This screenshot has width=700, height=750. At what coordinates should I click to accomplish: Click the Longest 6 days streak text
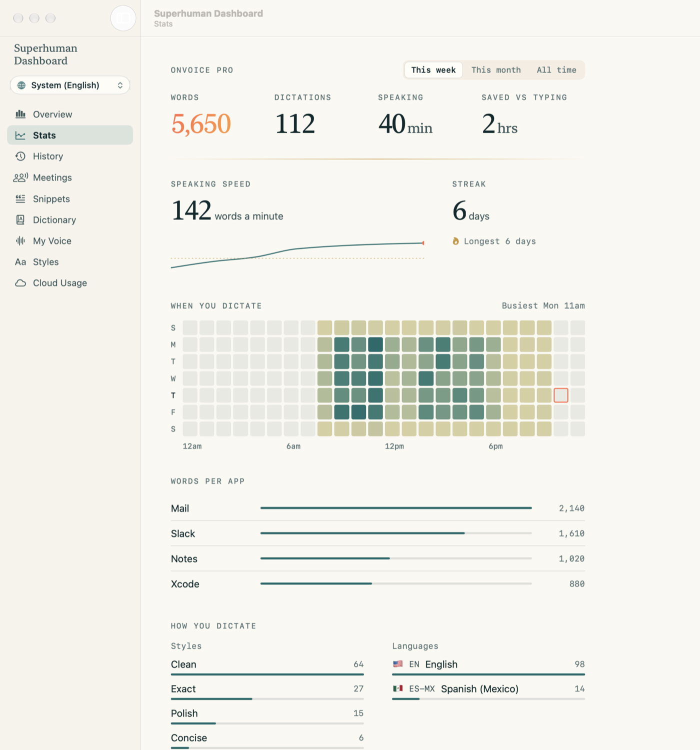pyautogui.click(x=500, y=241)
